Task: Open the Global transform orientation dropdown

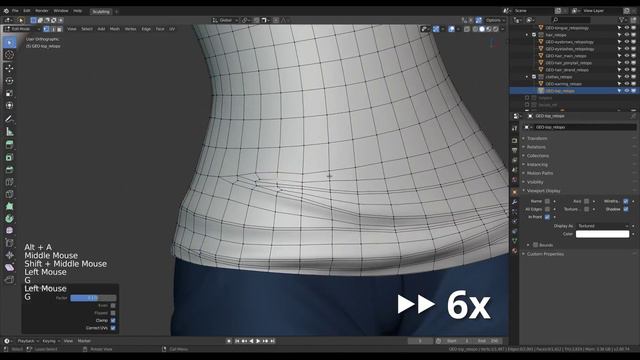Action: [x=225, y=20]
